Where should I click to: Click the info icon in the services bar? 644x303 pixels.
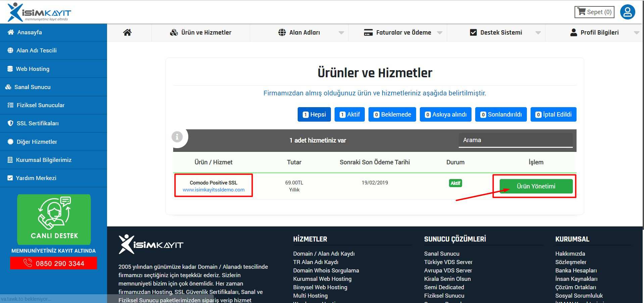177,137
